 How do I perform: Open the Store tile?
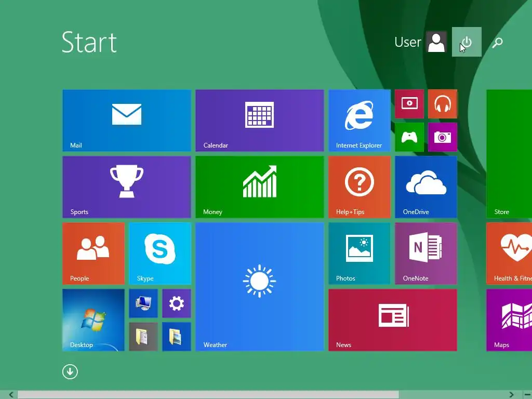(x=509, y=153)
